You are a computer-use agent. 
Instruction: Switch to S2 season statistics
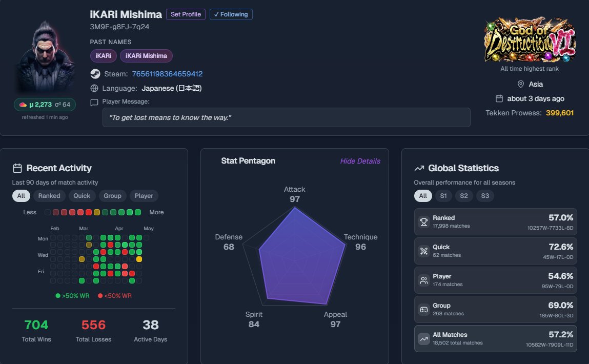pos(464,196)
